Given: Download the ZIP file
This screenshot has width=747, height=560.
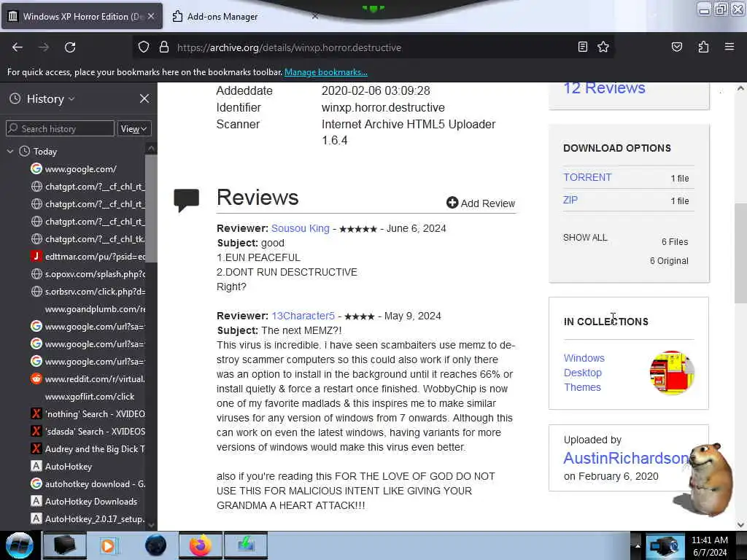Looking at the screenshot, I should 570,200.
